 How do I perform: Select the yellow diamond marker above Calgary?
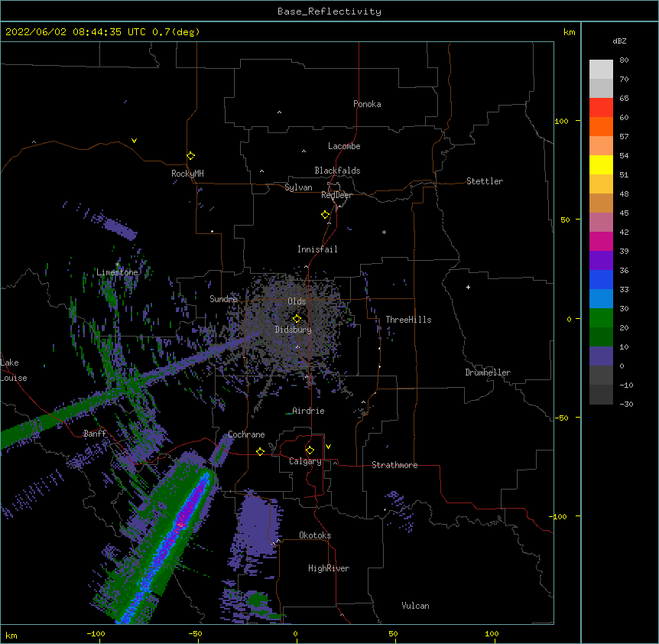[x=310, y=450]
